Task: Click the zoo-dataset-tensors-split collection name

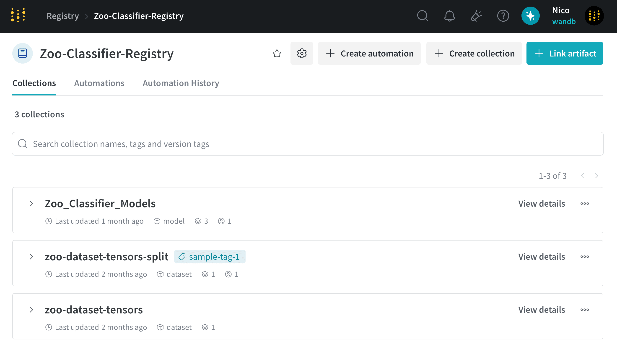Action: click(x=106, y=257)
